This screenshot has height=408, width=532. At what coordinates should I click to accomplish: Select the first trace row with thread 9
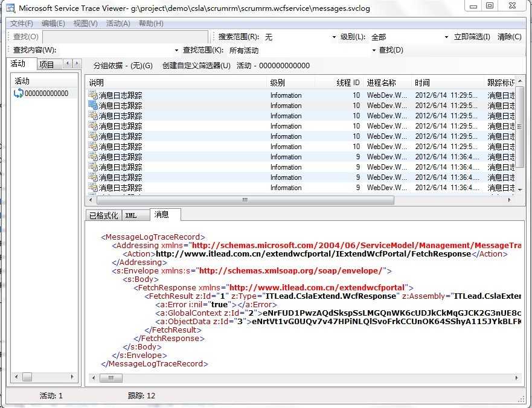(301, 157)
